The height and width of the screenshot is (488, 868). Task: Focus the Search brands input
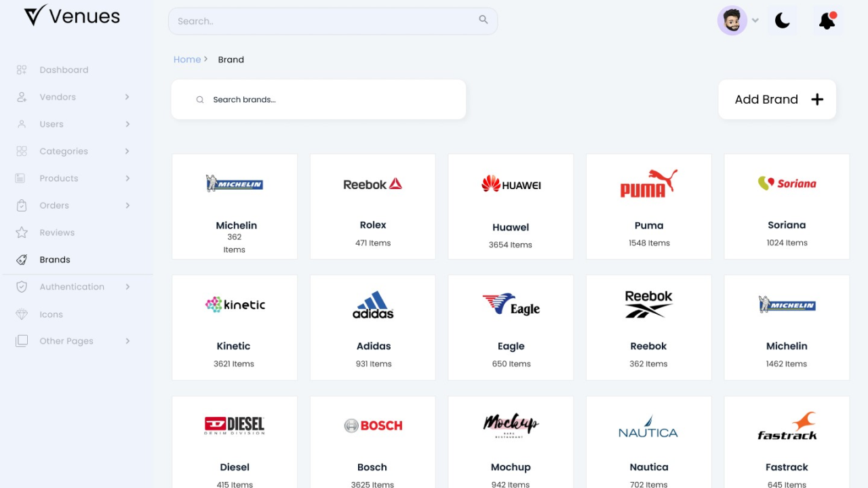[x=319, y=100]
